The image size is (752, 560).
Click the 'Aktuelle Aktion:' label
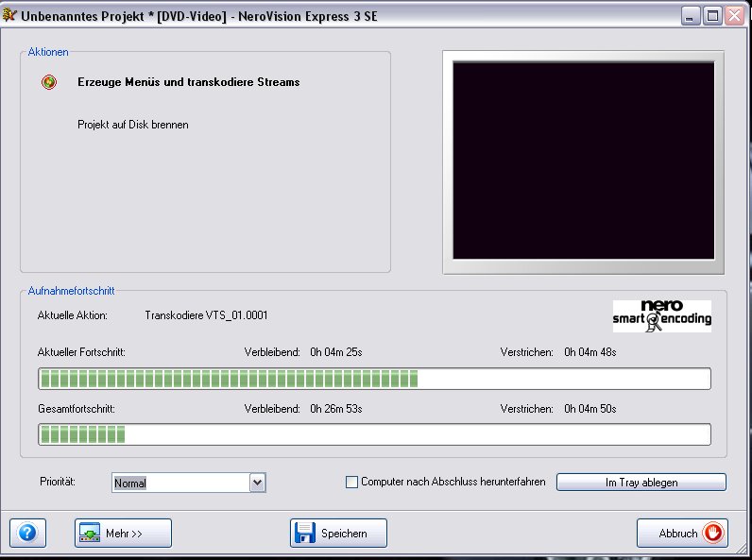coord(73,315)
